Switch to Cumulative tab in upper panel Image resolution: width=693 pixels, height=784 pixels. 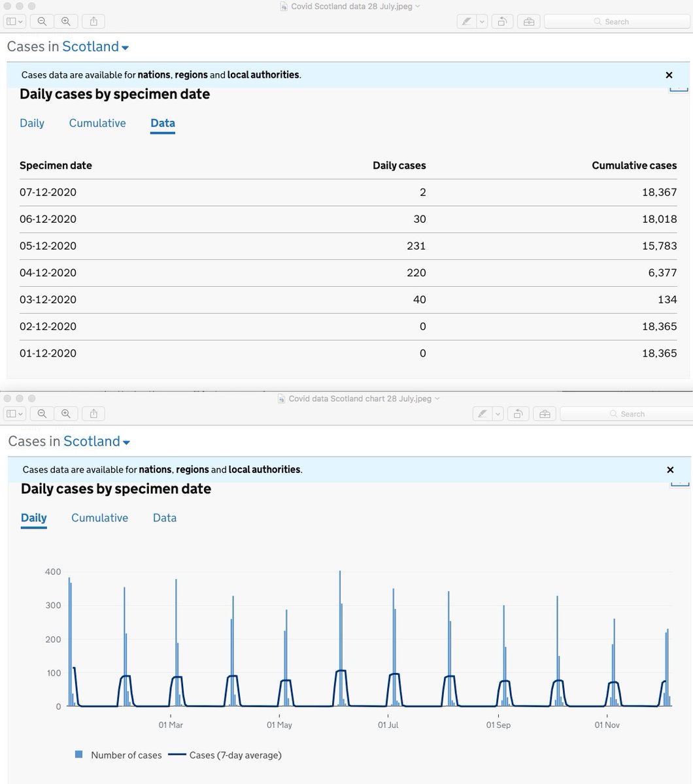tap(97, 123)
